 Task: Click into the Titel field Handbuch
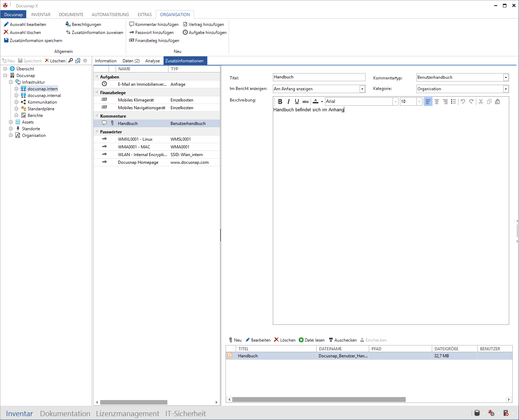pyautogui.click(x=319, y=77)
